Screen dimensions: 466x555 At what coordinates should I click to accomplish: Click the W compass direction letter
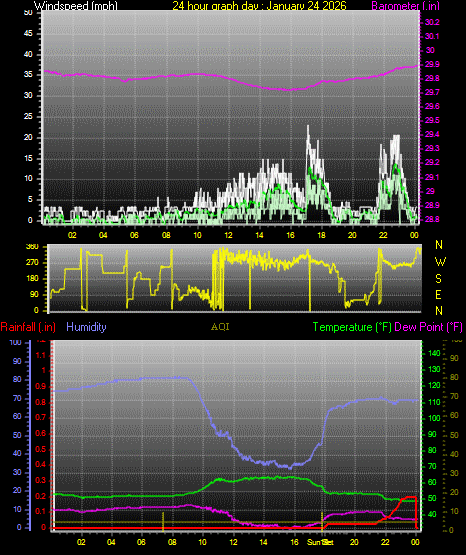[x=440, y=262]
